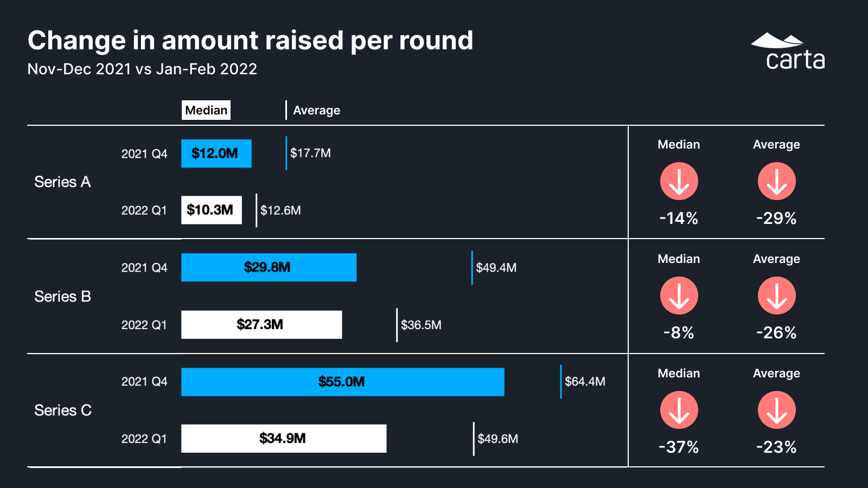The width and height of the screenshot is (868, 488).
Task: Click Series B average down arrow icon
Action: click(x=776, y=296)
